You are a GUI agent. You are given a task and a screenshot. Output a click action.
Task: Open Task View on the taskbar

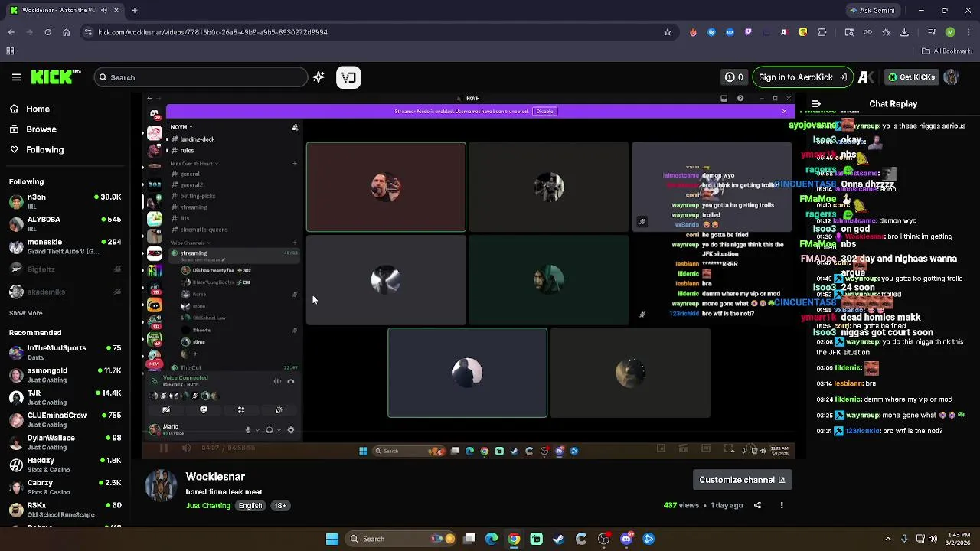click(469, 539)
